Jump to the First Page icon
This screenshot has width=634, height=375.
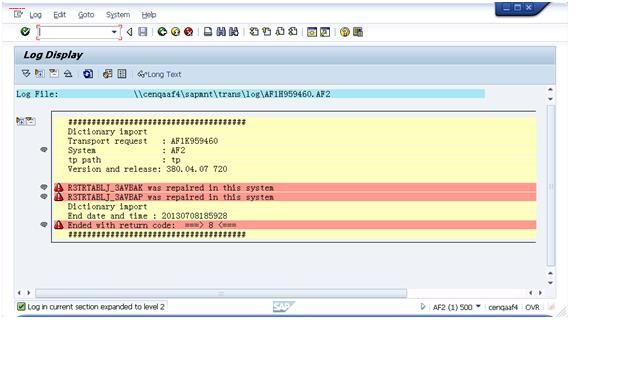coord(254,32)
